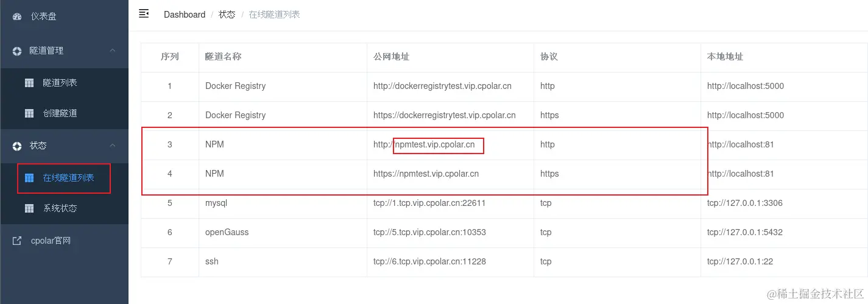Click local address http://localhost:5000 in row 1
This screenshot has width=868, height=304.
click(746, 86)
